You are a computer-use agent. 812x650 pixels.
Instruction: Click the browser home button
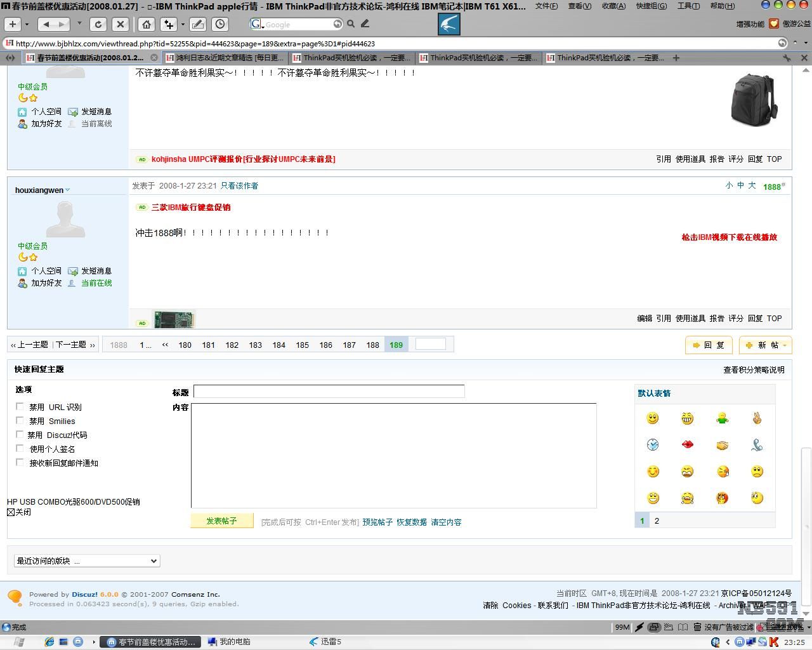point(147,24)
